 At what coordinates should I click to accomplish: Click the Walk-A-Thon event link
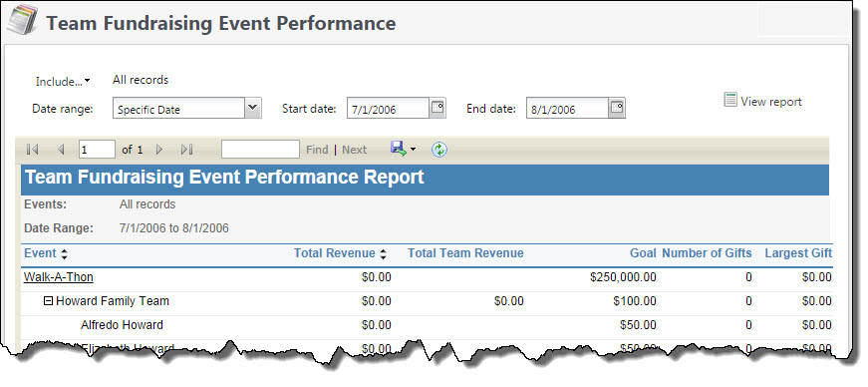click(58, 277)
